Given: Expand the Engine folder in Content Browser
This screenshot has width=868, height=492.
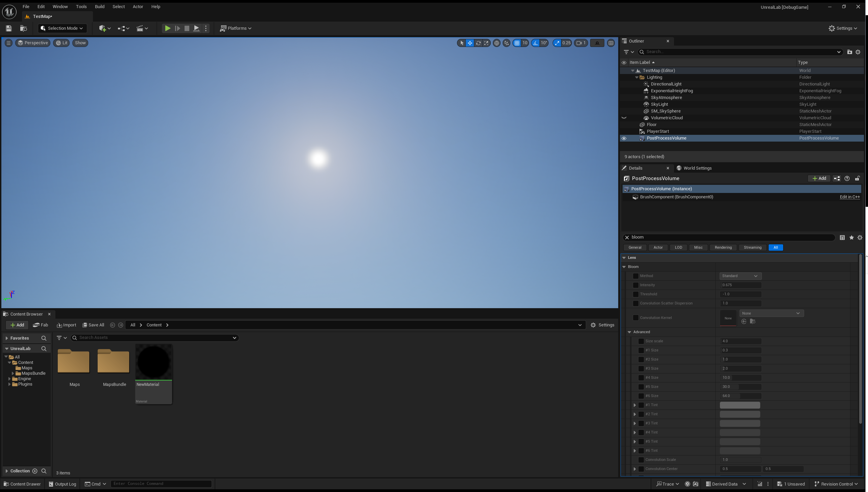Looking at the screenshot, I should point(10,379).
